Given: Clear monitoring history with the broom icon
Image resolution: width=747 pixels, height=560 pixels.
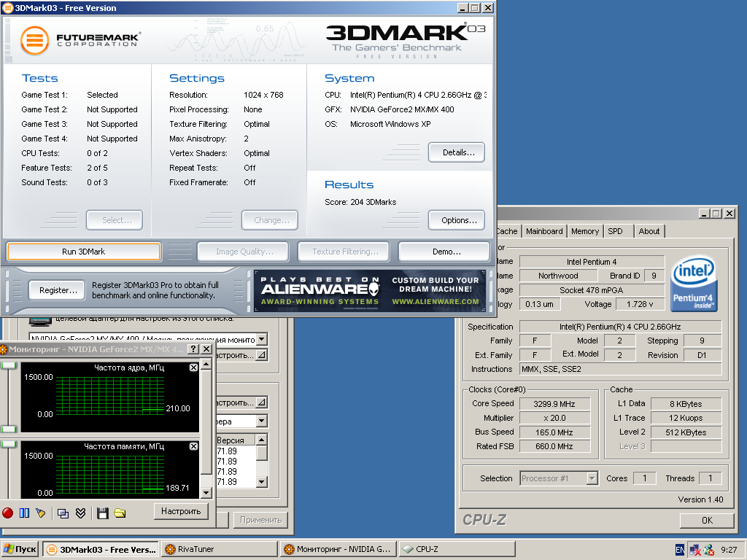Looking at the screenshot, I should (41, 513).
